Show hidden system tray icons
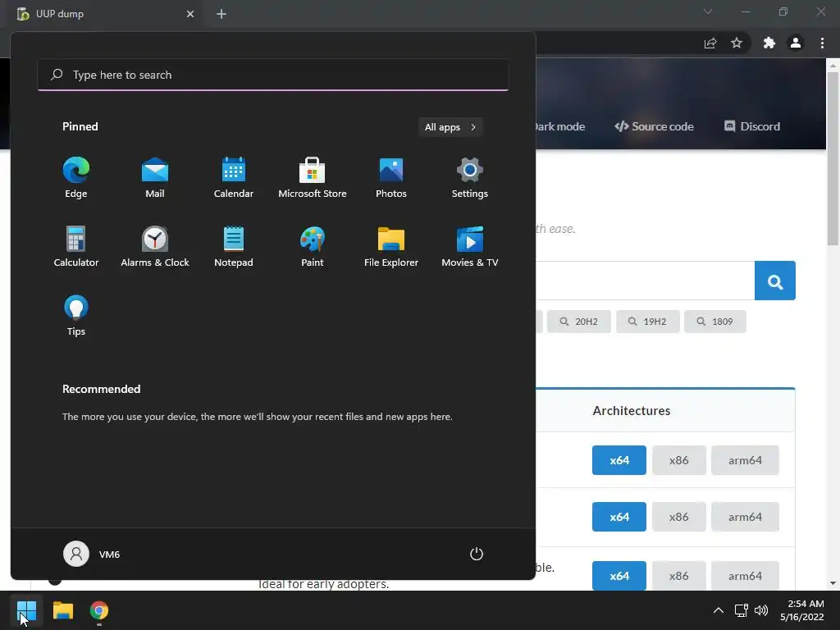The image size is (840, 630). (x=719, y=610)
